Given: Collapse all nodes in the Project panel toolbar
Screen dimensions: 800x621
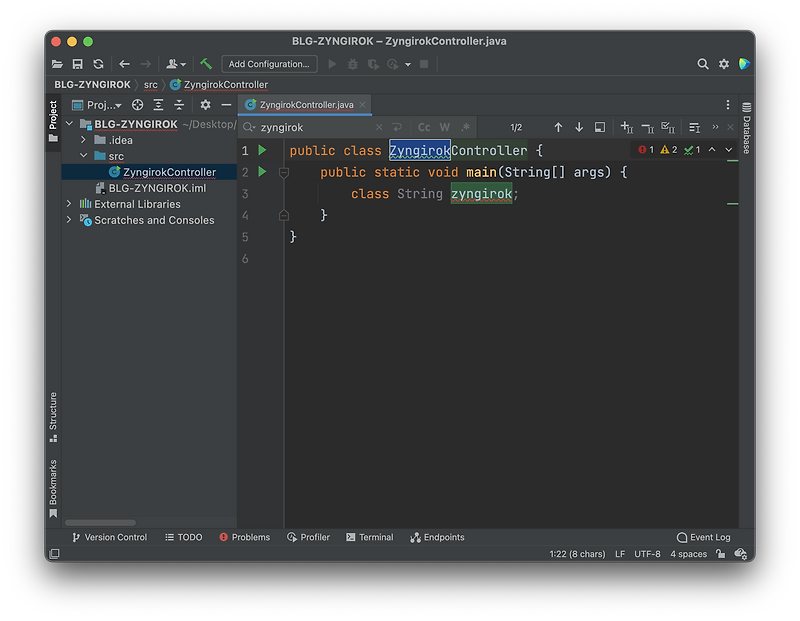Looking at the screenshot, I should tap(180, 104).
